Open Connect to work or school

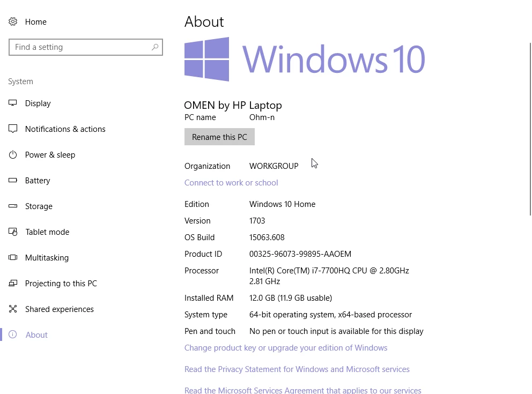[x=231, y=182]
